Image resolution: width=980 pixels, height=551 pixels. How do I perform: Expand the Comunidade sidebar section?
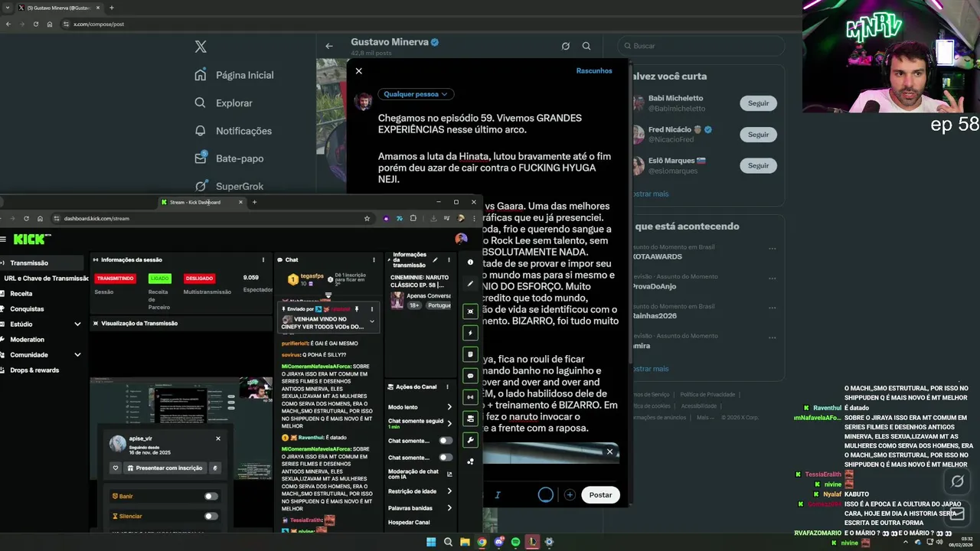(x=77, y=355)
